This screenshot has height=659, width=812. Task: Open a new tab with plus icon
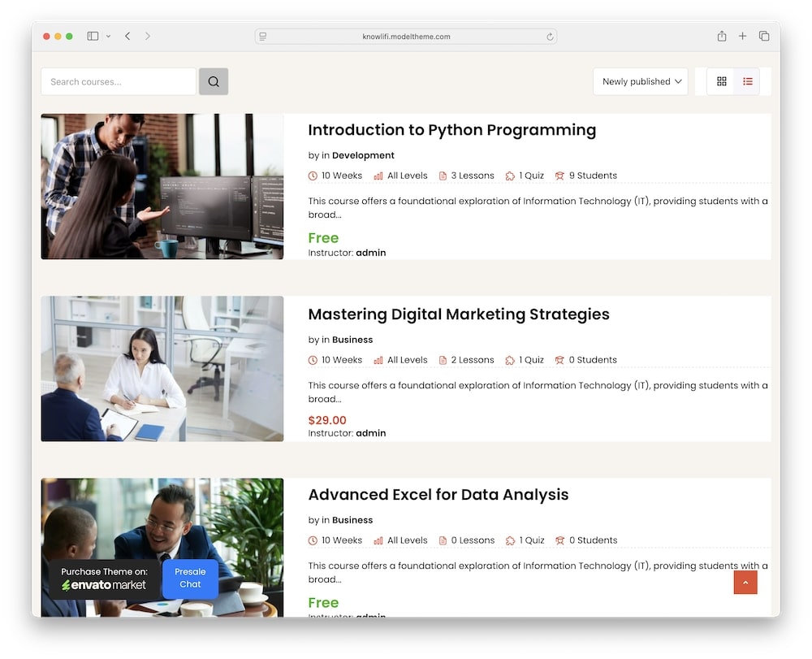(743, 37)
